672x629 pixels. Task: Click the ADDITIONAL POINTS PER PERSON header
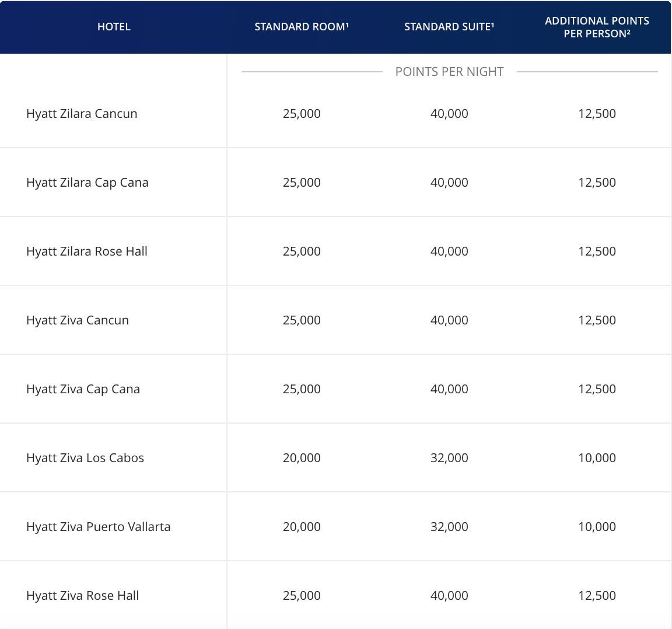[x=597, y=27]
